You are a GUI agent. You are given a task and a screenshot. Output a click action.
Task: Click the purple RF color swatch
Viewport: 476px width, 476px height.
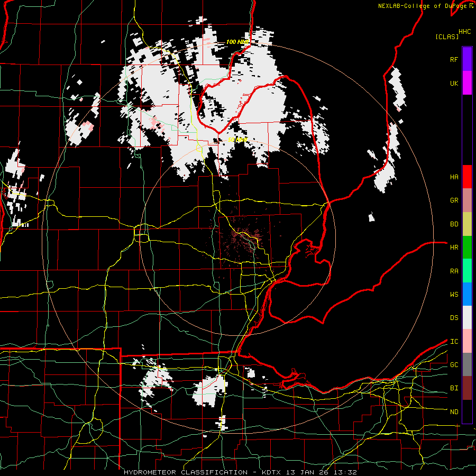(x=467, y=59)
